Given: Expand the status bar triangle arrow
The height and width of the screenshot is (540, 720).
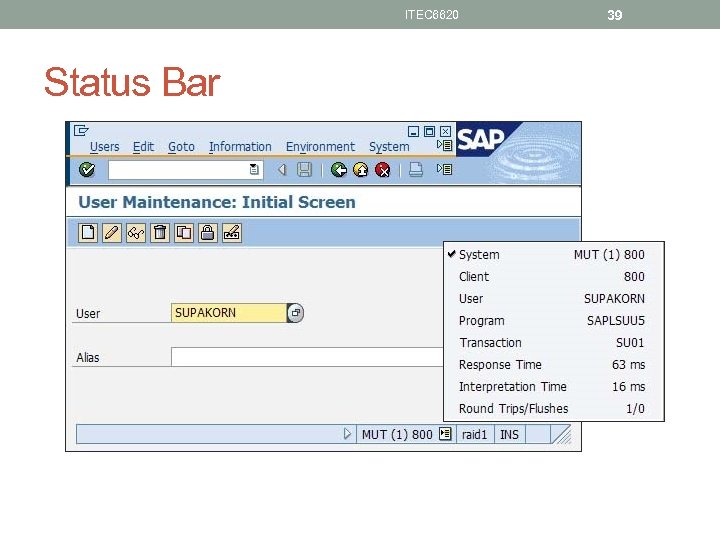Looking at the screenshot, I should coord(348,434).
